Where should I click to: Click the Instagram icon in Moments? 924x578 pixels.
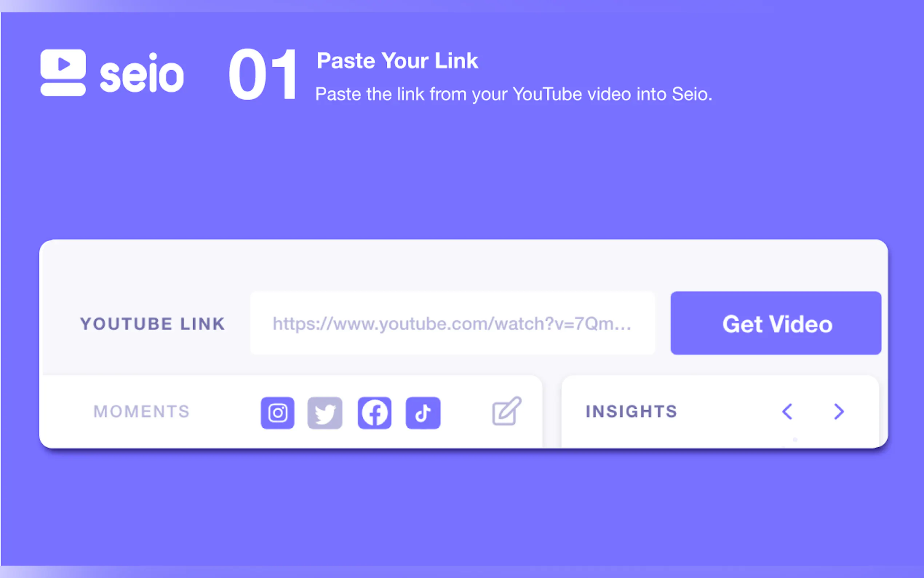(x=277, y=413)
